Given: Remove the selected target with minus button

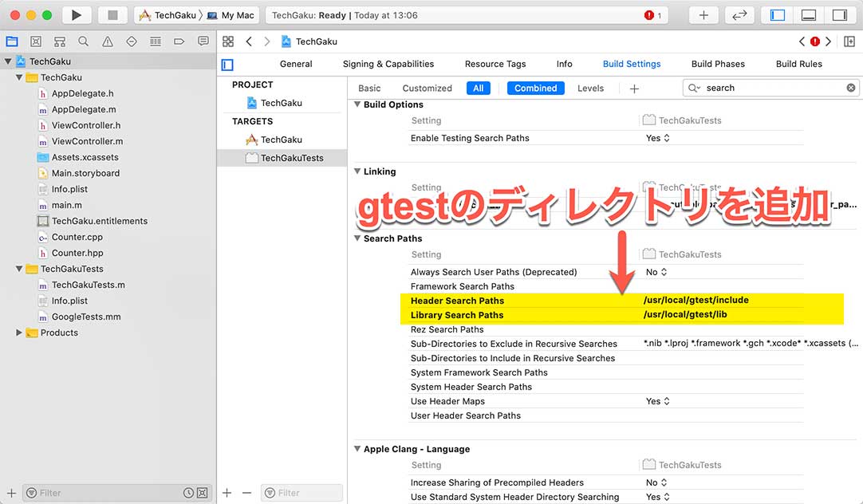Looking at the screenshot, I should pos(246,493).
